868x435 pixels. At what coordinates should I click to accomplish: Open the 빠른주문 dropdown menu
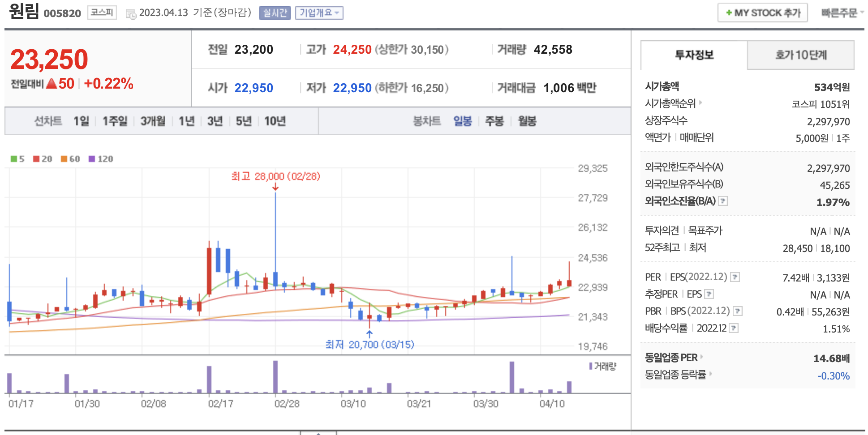tap(842, 13)
